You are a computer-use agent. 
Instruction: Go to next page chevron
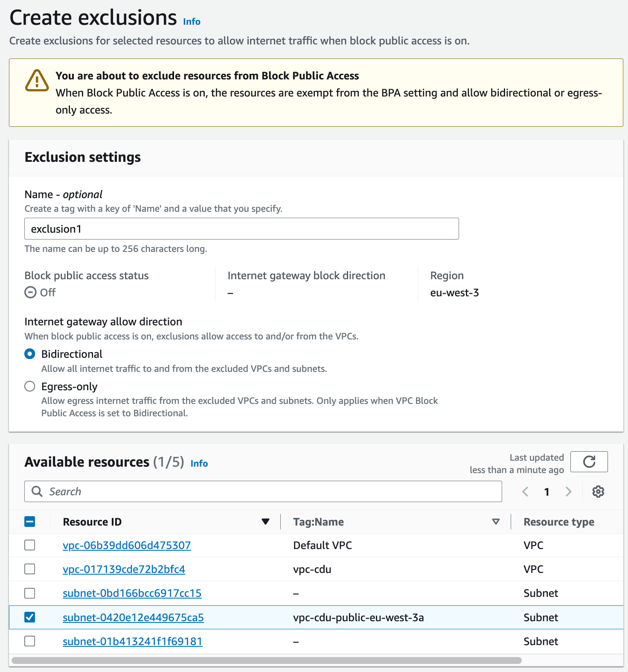[568, 491]
